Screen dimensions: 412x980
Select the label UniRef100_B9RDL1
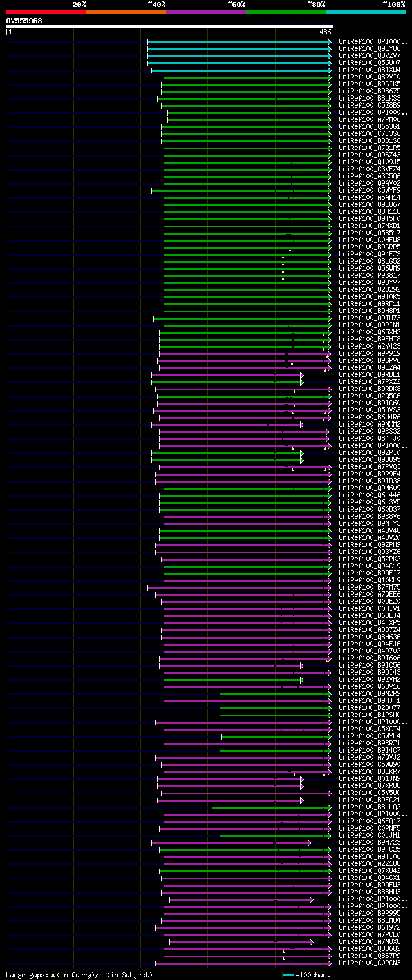coord(370,374)
